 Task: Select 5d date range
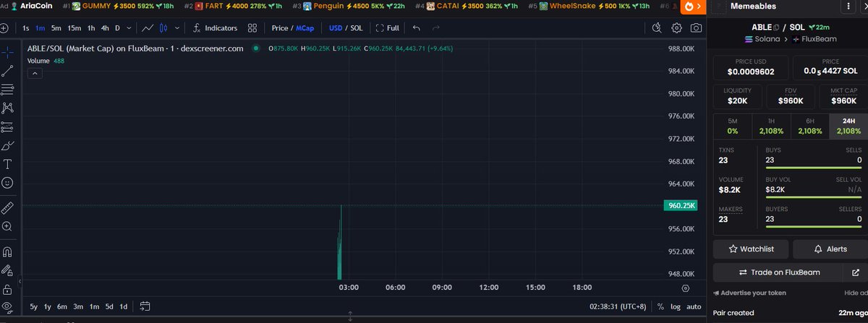[109, 306]
